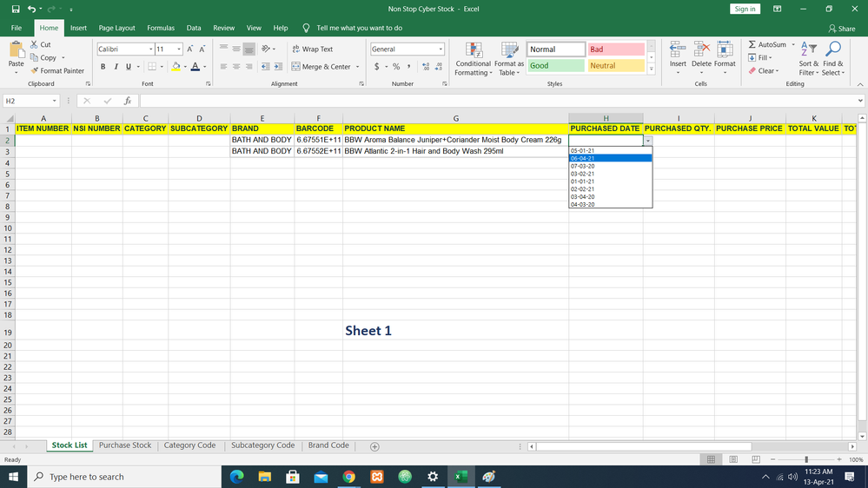
Task: Click the Format Painter brush
Action: coord(35,71)
